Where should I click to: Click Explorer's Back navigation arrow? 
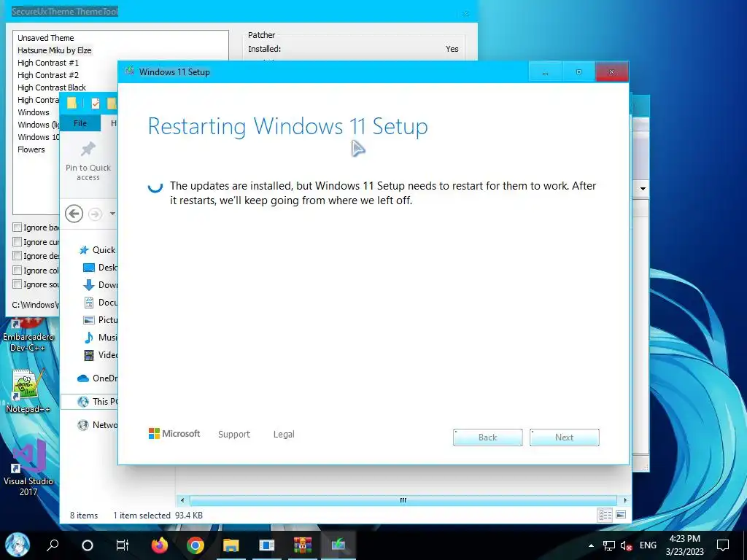click(74, 214)
